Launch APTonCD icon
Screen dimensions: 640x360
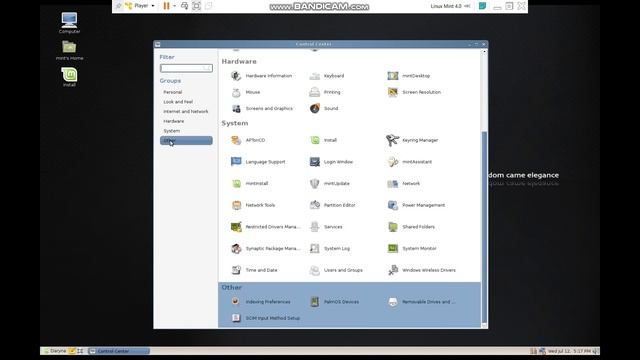pyautogui.click(x=236, y=140)
